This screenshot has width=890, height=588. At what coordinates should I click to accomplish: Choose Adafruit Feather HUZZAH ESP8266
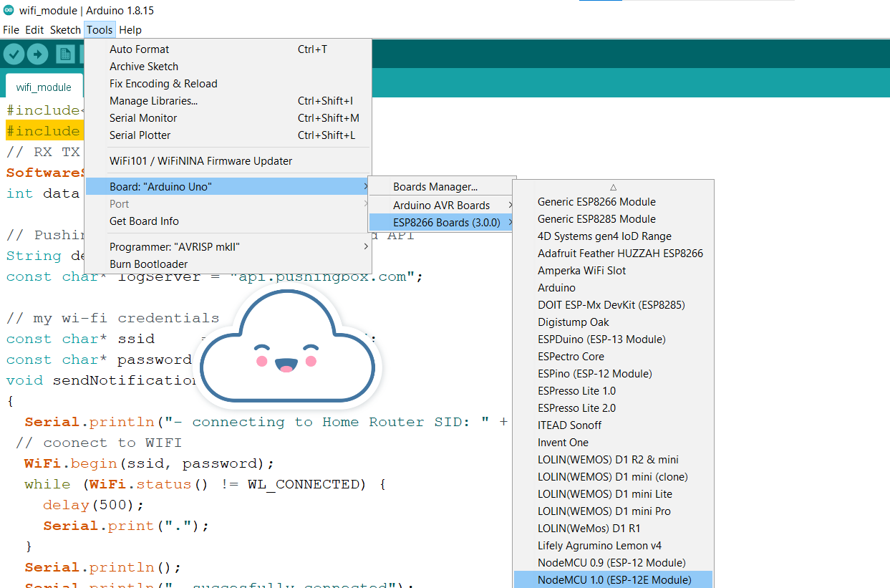614,254
